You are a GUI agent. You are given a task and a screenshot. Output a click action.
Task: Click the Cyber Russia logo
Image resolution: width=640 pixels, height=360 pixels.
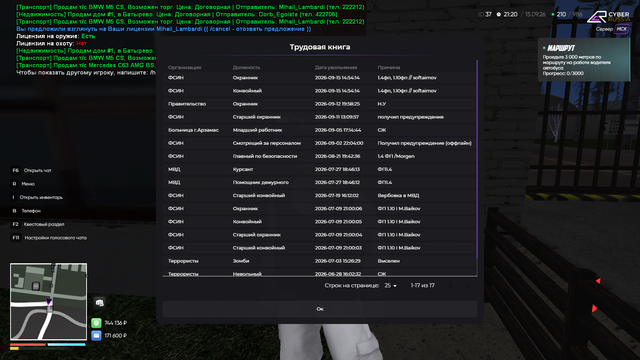click(x=608, y=16)
